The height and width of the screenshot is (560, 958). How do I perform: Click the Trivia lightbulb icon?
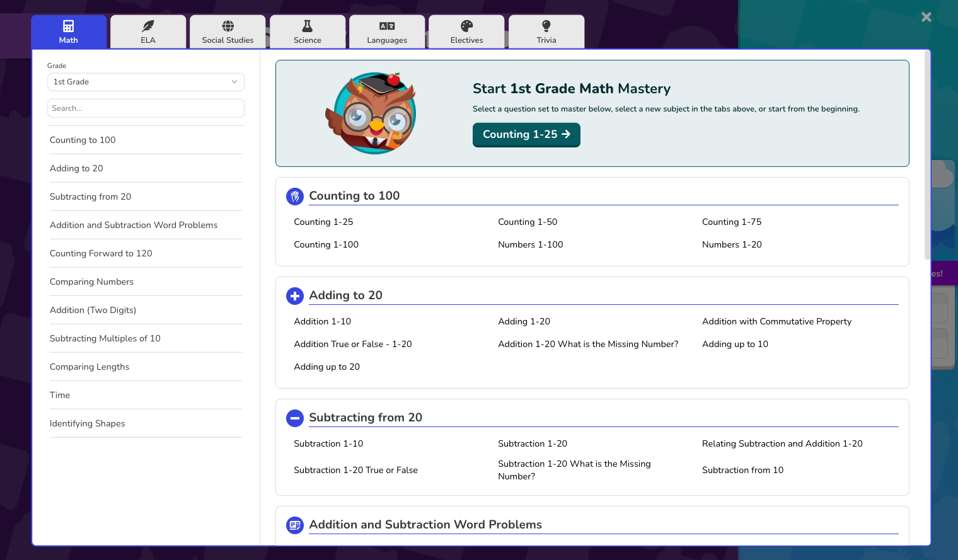[x=546, y=26]
